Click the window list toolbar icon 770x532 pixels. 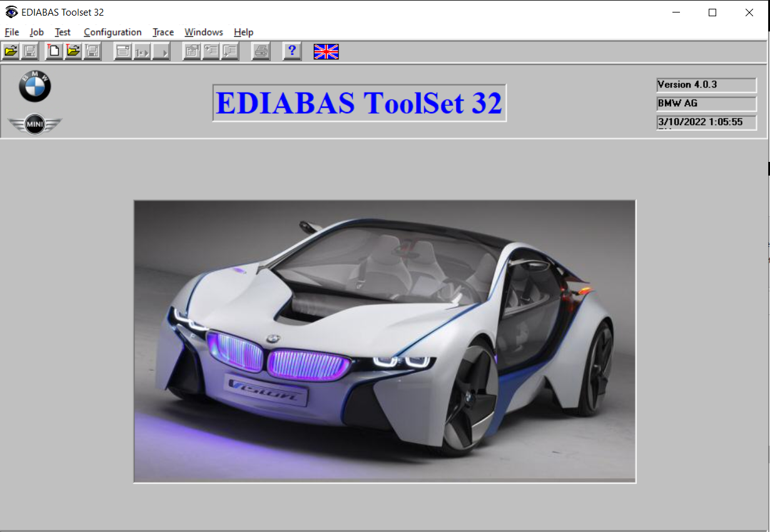[x=123, y=51]
